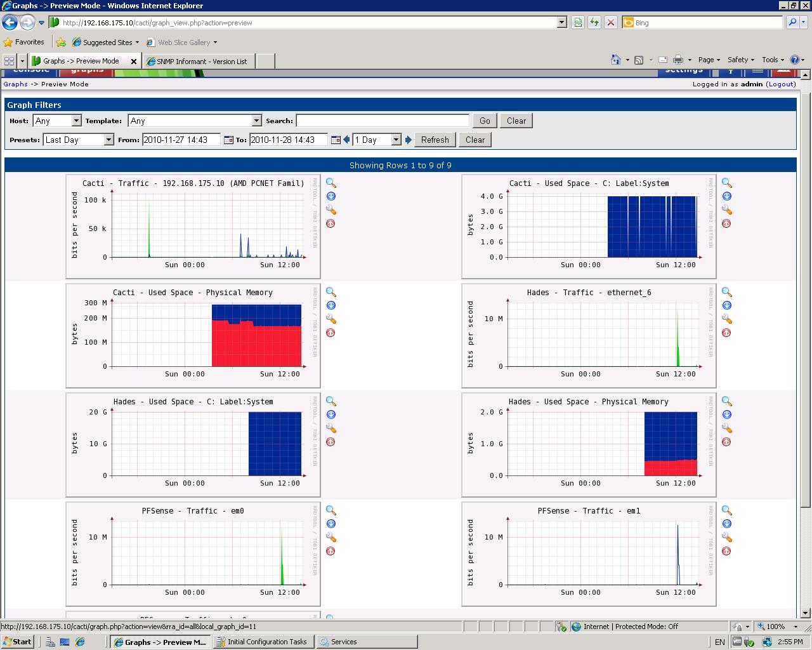
Task: Click the From date input field
Action: (x=181, y=140)
